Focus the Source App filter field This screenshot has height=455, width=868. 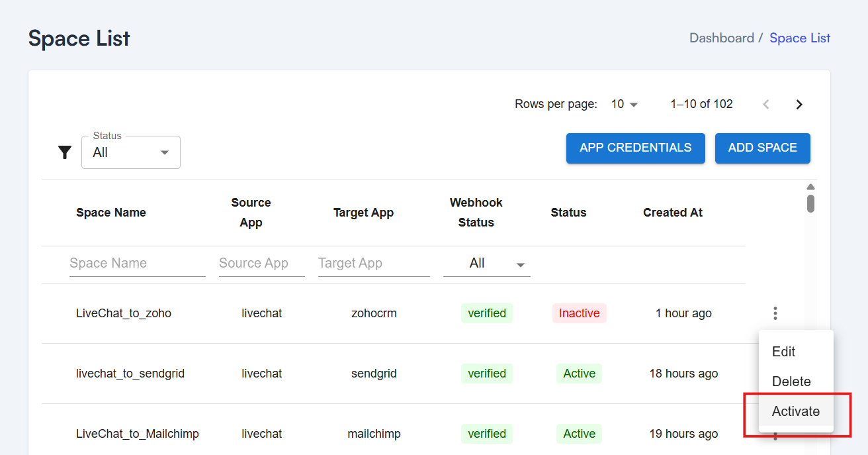point(262,263)
